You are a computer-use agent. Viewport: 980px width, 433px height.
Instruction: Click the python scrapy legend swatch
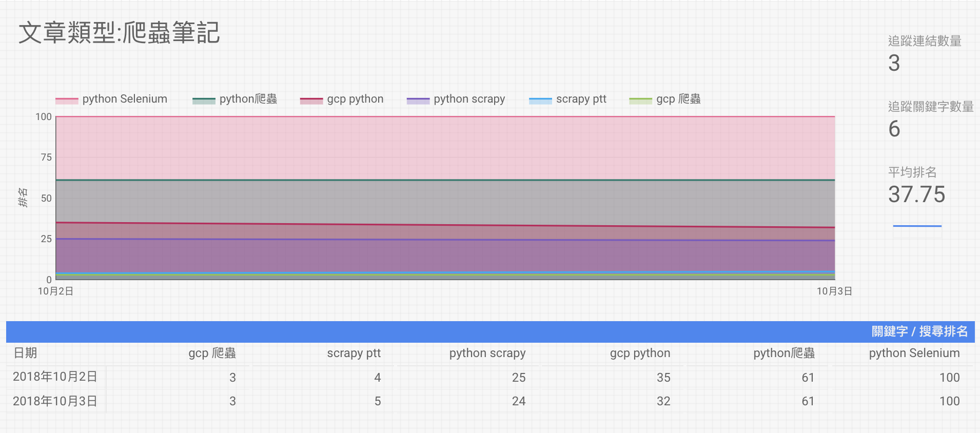tap(418, 101)
